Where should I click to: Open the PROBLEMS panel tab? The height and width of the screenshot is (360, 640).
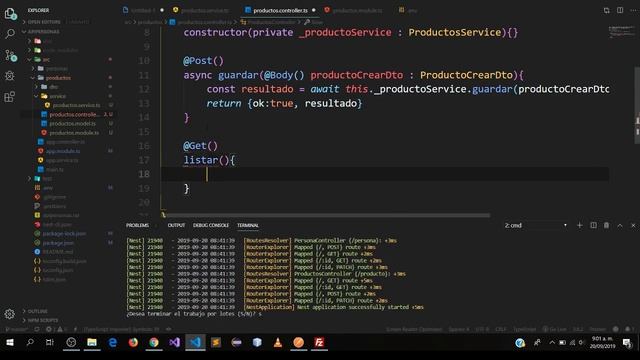pos(138,225)
